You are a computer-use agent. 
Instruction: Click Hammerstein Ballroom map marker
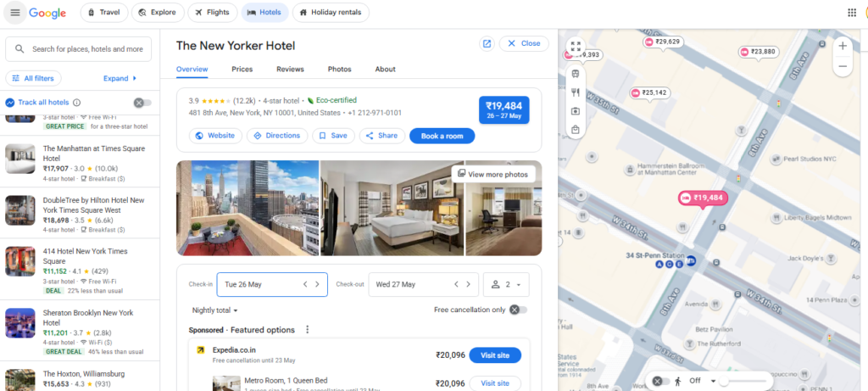pyautogui.click(x=630, y=169)
